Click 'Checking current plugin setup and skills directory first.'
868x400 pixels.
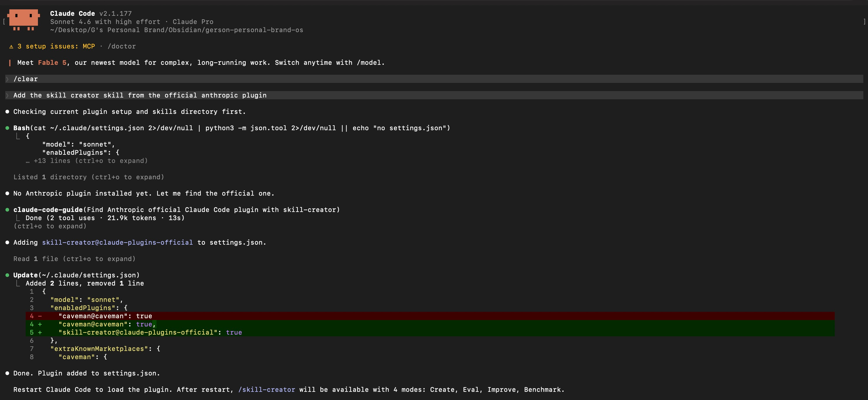tap(130, 112)
